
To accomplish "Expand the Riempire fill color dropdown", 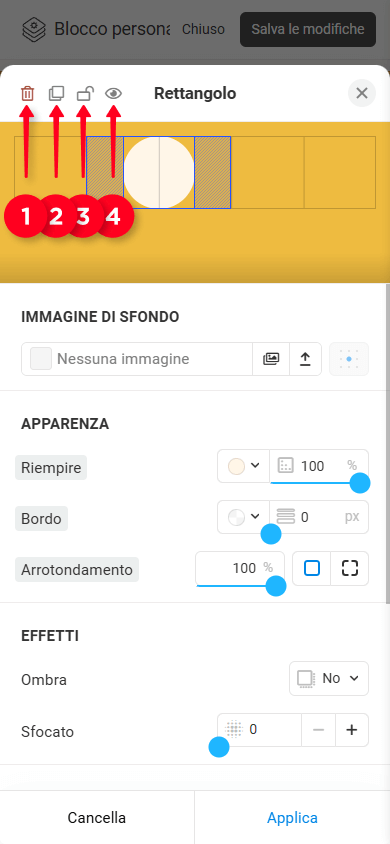I will click(x=244, y=466).
